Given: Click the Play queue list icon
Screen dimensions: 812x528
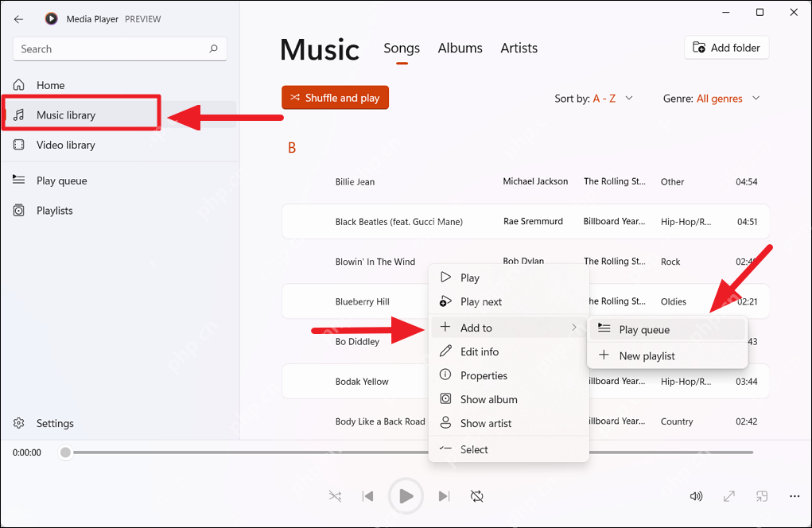Looking at the screenshot, I should click(18, 180).
